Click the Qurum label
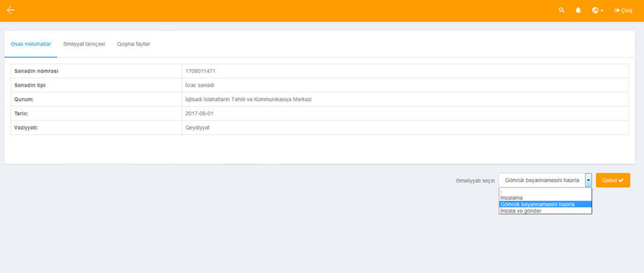644x273 pixels. pyautogui.click(x=23, y=99)
